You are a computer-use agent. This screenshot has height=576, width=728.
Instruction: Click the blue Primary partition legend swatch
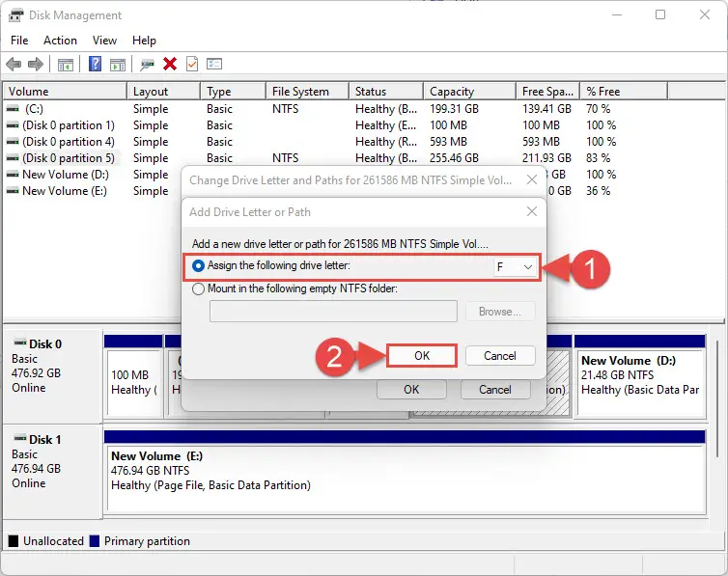[95, 540]
